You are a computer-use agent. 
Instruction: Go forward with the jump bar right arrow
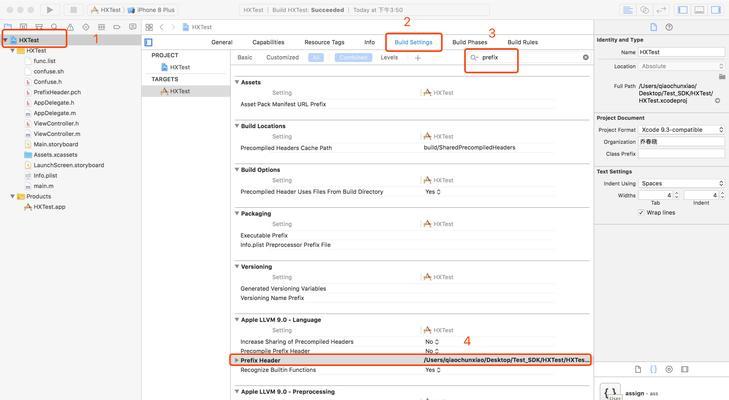pyautogui.click(x=173, y=27)
